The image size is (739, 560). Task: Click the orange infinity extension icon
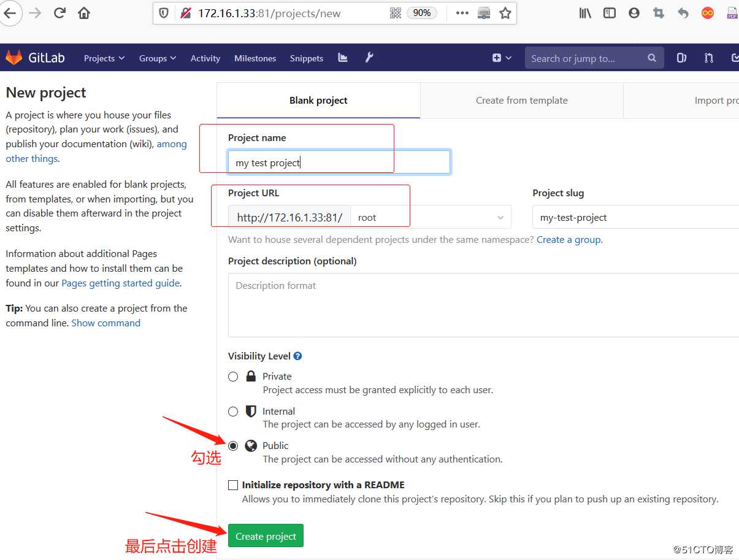pyautogui.click(x=708, y=13)
